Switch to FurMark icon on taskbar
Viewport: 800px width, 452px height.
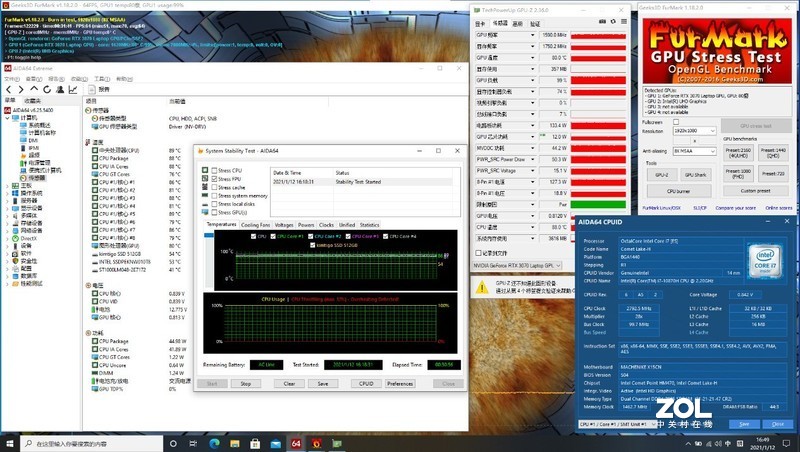316,443
